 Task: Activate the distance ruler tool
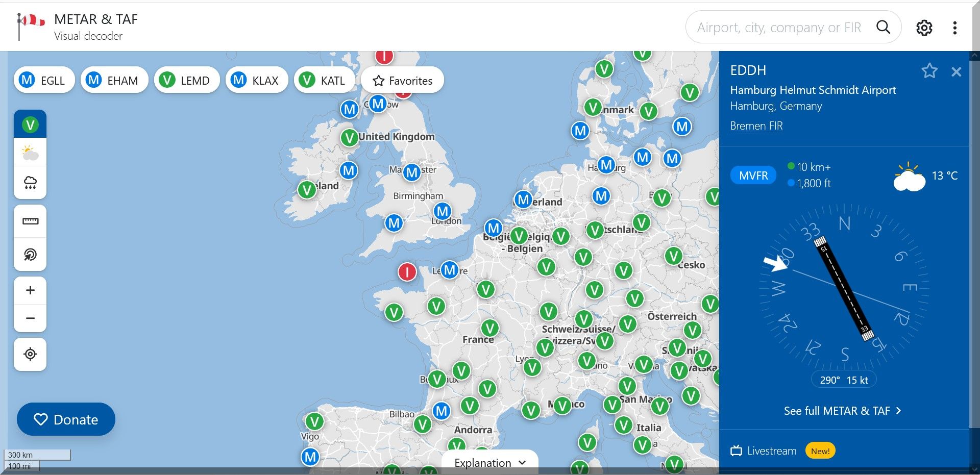30,221
